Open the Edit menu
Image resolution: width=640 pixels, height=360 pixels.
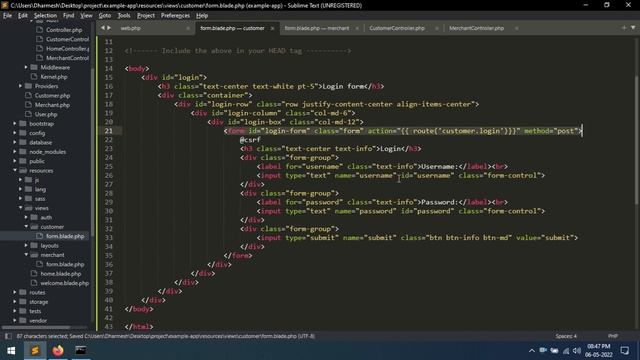(23, 16)
